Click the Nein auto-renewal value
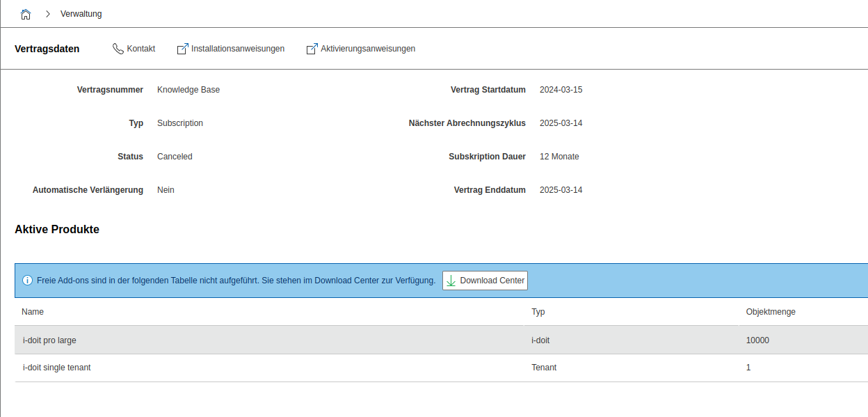This screenshot has height=417, width=868. click(x=166, y=190)
